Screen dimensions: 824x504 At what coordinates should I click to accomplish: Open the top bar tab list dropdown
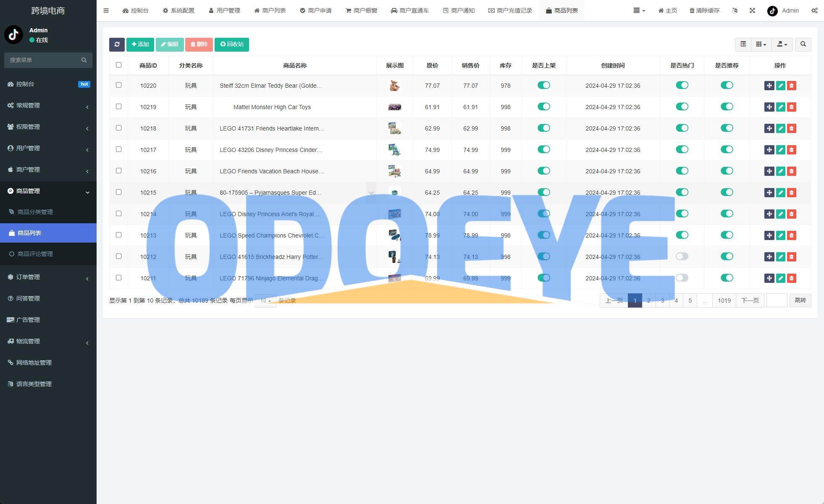coord(639,10)
